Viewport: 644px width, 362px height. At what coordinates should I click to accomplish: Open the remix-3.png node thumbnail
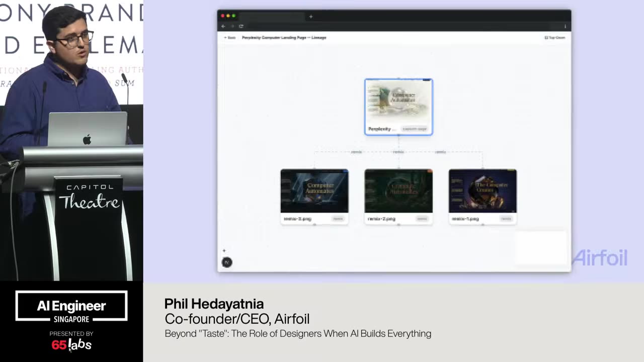pos(314,191)
